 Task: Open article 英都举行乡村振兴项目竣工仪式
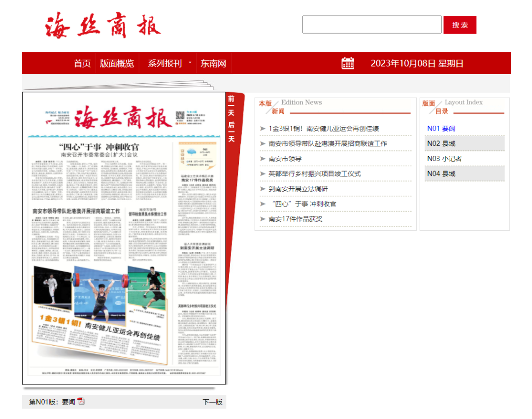tap(314, 174)
